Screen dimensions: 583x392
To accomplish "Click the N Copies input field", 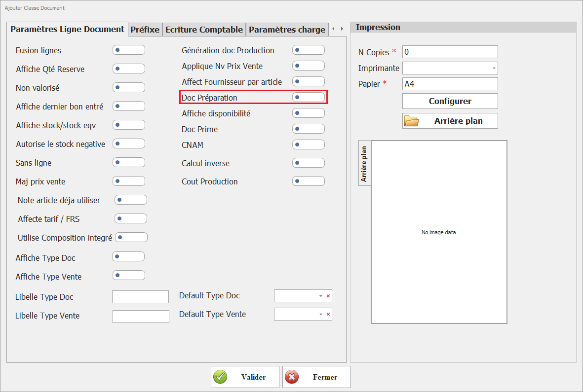I will (x=450, y=52).
